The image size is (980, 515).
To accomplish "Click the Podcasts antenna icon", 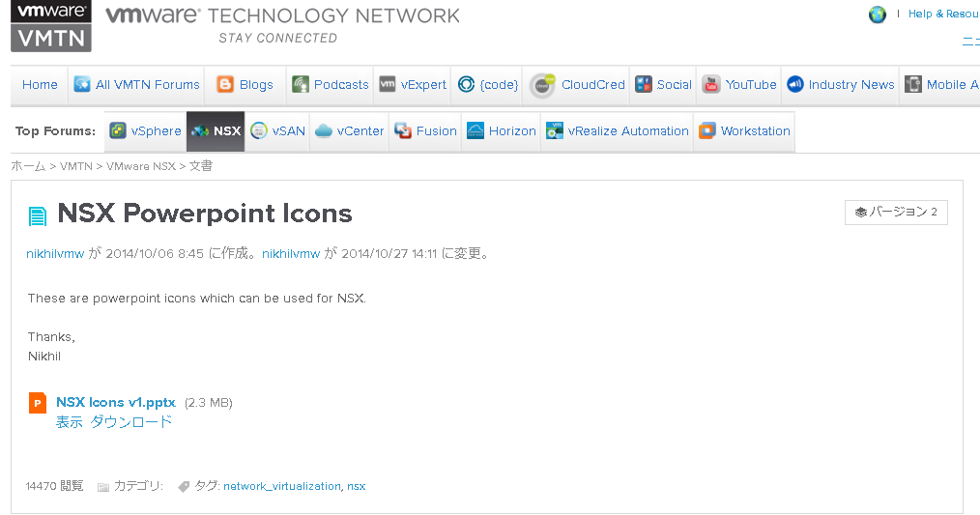I will pyautogui.click(x=301, y=84).
